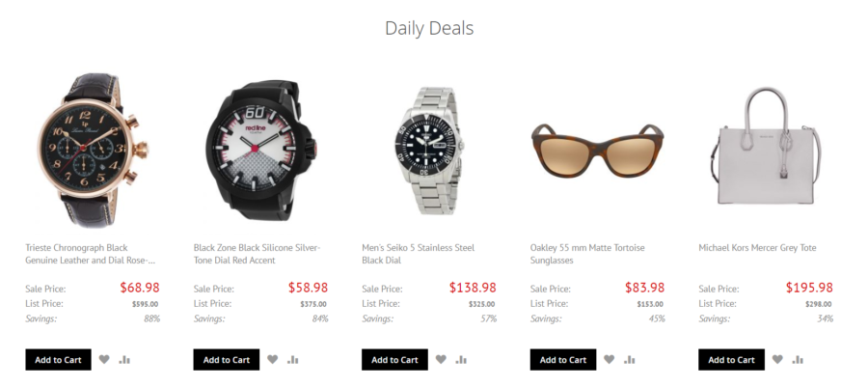Add Black Zone watch to cart
Image resolution: width=868 pixels, height=387 pixels.
click(x=227, y=359)
